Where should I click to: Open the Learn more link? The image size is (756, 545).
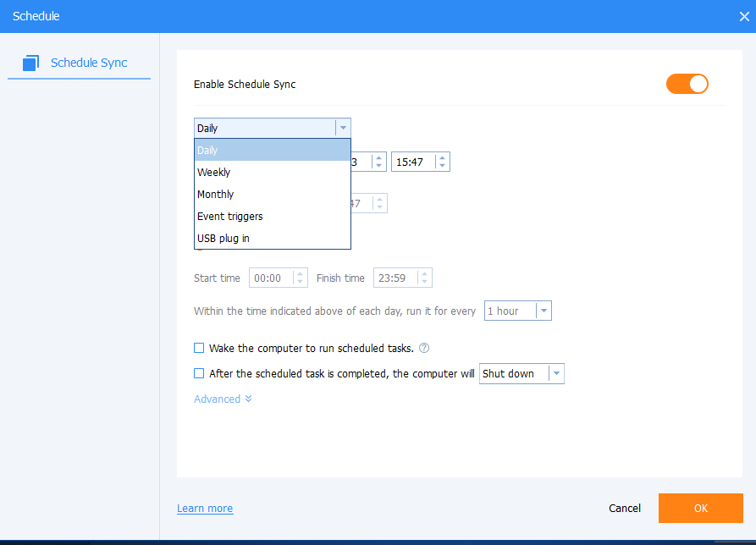(205, 509)
